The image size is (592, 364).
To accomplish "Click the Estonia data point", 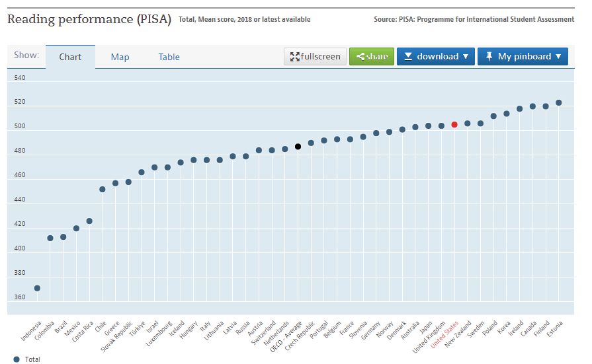I will tap(559, 102).
